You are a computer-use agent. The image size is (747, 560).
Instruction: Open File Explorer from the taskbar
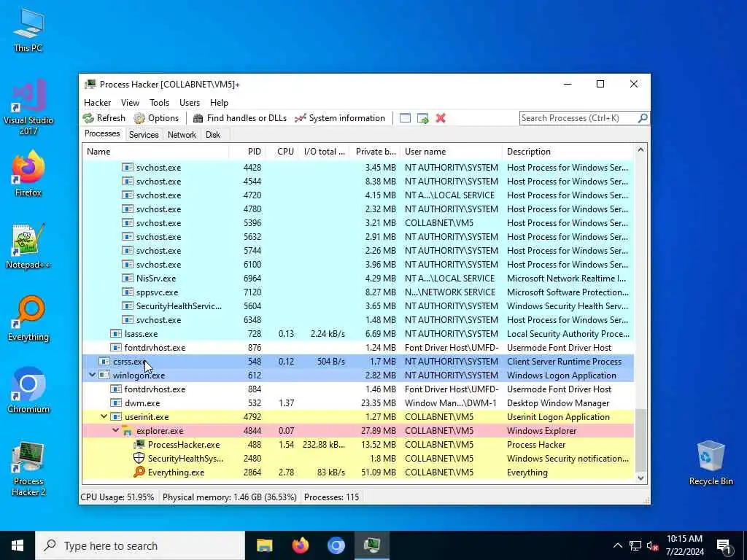(x=264, y=545)
